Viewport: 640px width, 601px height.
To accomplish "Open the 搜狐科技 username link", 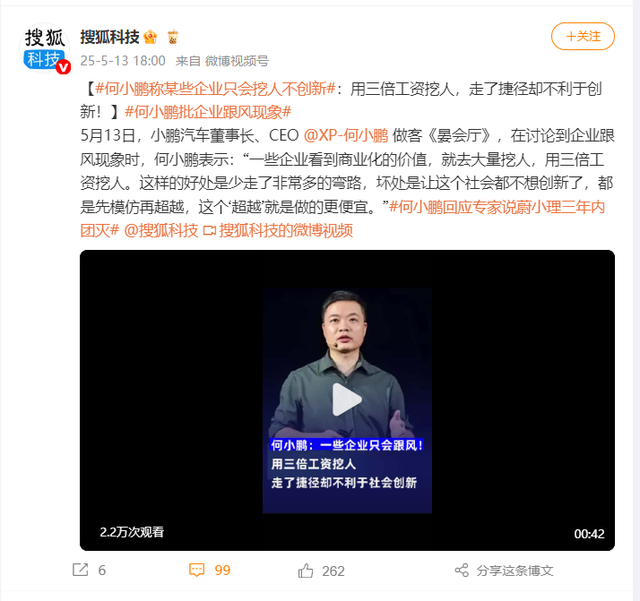I will click(x=110, y=37).
